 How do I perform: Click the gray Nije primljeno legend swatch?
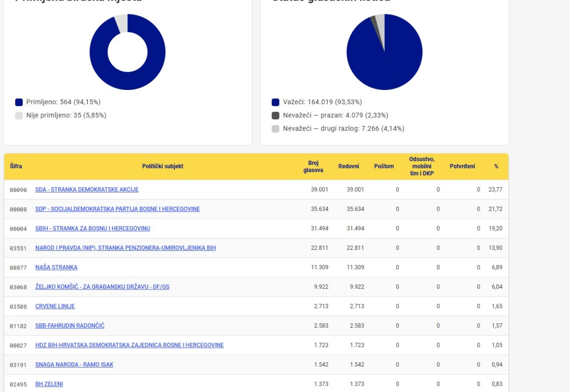[19, 115]
